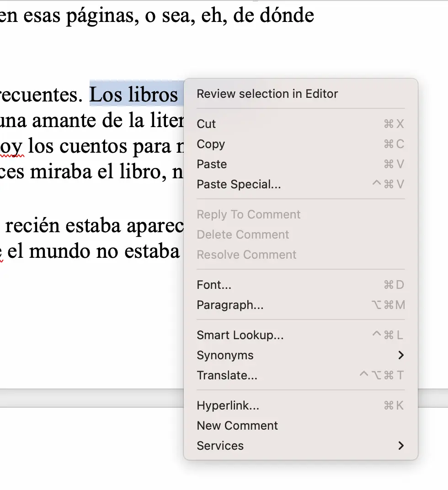Expand the Services submenu
Image resolution: width=448 pixels, height=490 pixels.
tap(220, 446)
